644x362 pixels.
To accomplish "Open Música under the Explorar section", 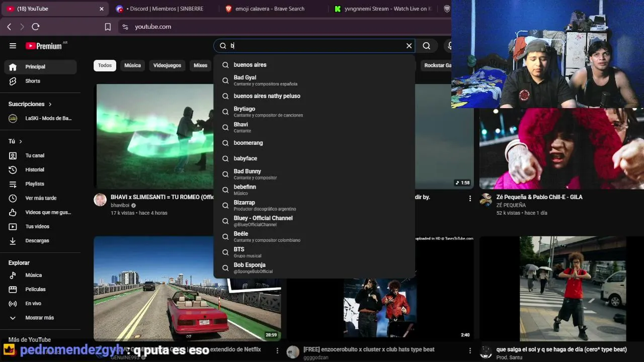I will (x=40, y=276).
